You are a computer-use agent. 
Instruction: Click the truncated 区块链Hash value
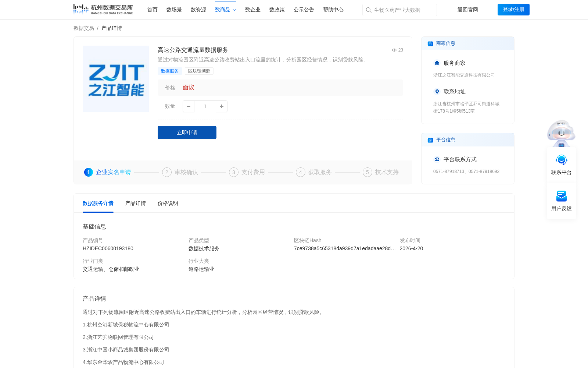click(x=345, y=248)
